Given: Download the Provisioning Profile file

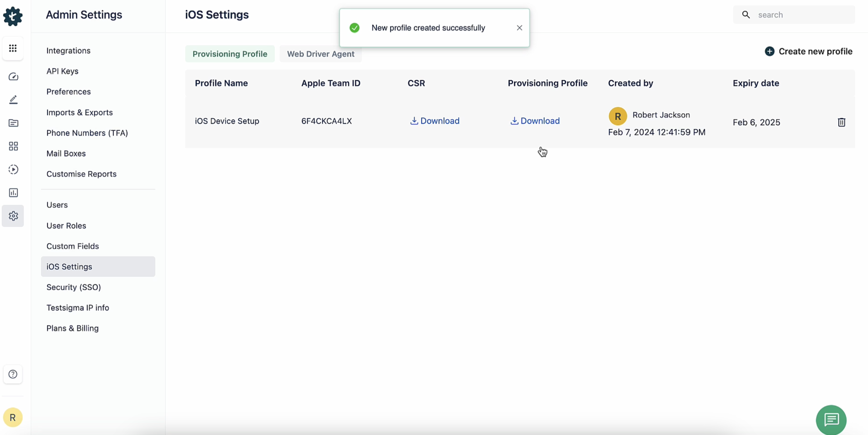Looking at the screenshot, I should click(x=534, y=120).
